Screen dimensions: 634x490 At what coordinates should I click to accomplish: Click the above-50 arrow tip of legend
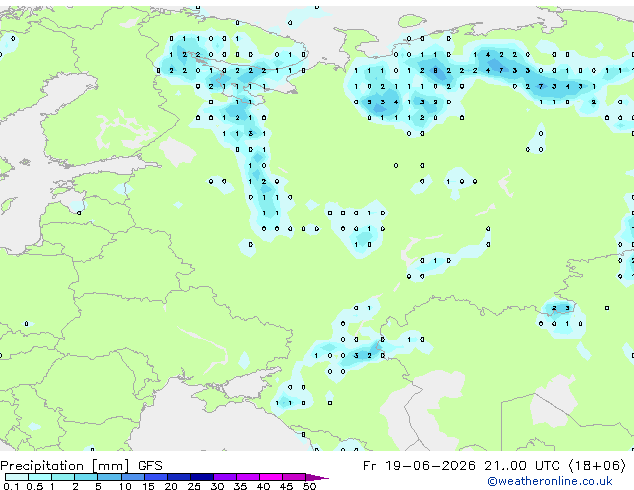coord(317,477)
